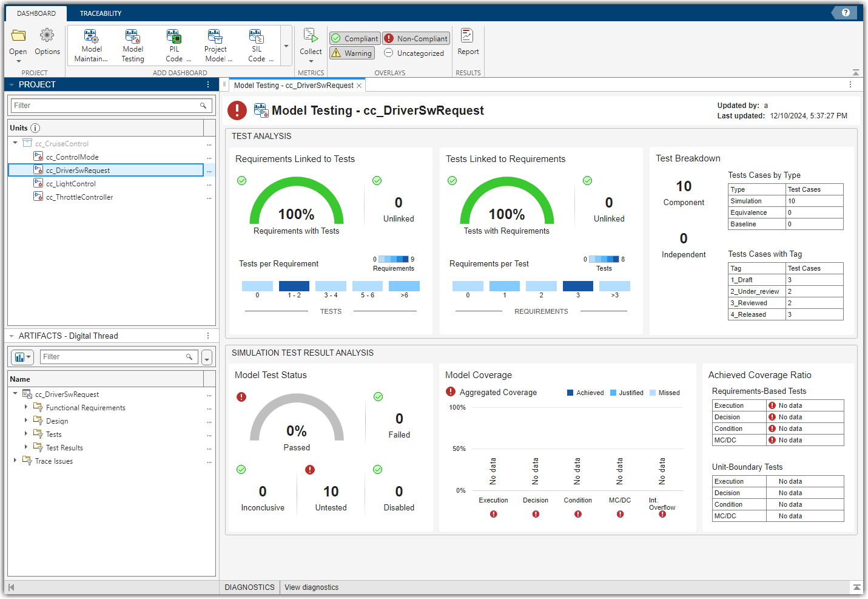The image size is (868, 599).
Task: Click the Model Testing dashboard icon
Action: [x=132, y=38]
